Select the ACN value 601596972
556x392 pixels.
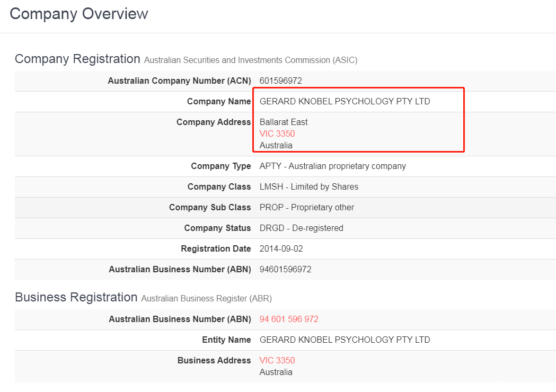280,81
